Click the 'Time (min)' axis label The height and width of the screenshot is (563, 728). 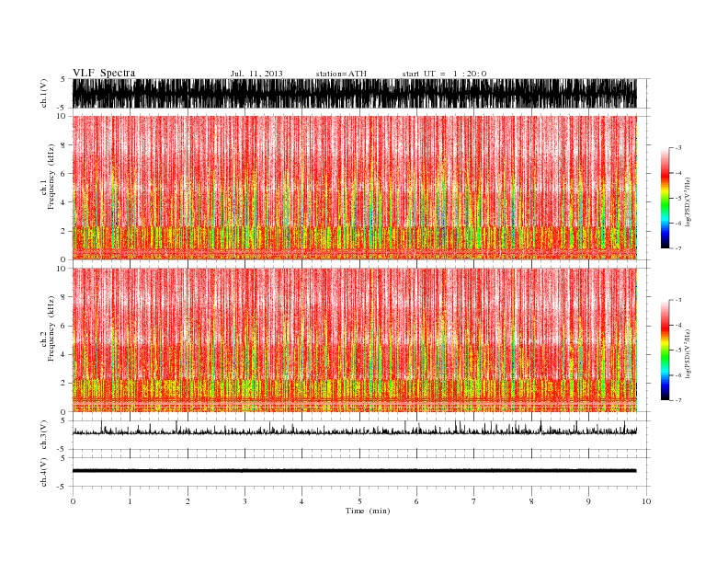(368, 511)
